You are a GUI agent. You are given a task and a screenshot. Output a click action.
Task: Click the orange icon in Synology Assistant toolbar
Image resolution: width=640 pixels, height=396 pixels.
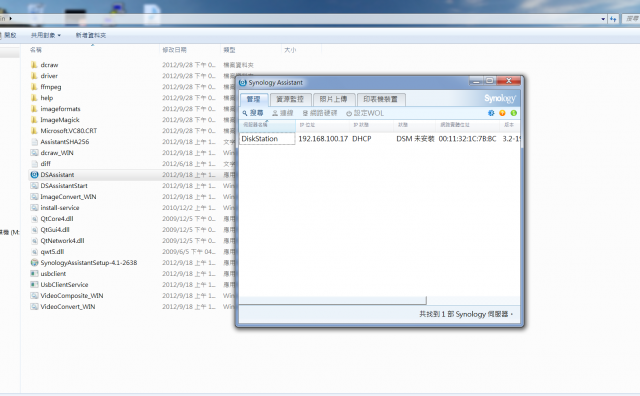(502, 113)
